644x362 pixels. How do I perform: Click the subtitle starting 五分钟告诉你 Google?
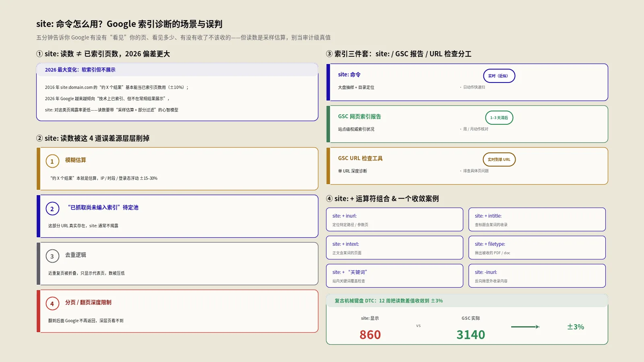(184, 37)
